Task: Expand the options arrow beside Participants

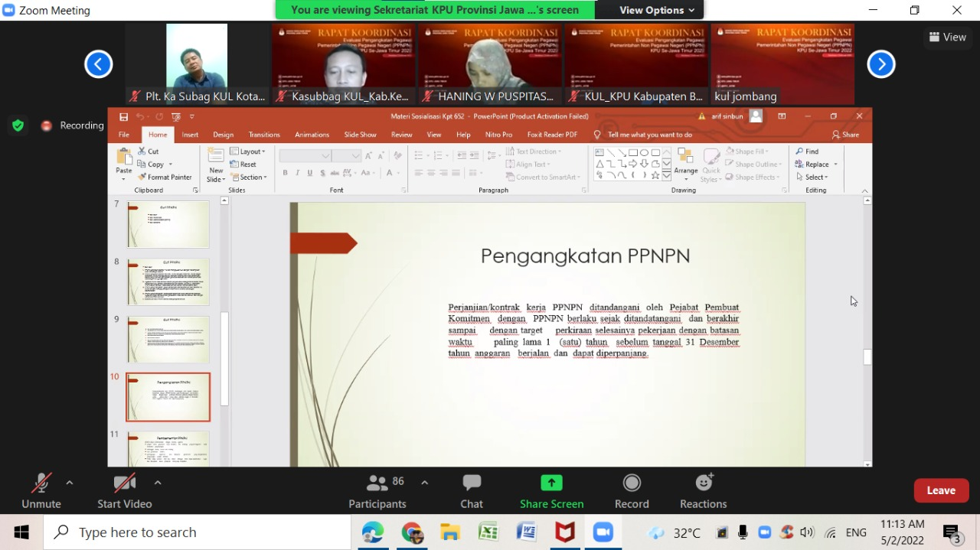Action: (x=424, y=483)
